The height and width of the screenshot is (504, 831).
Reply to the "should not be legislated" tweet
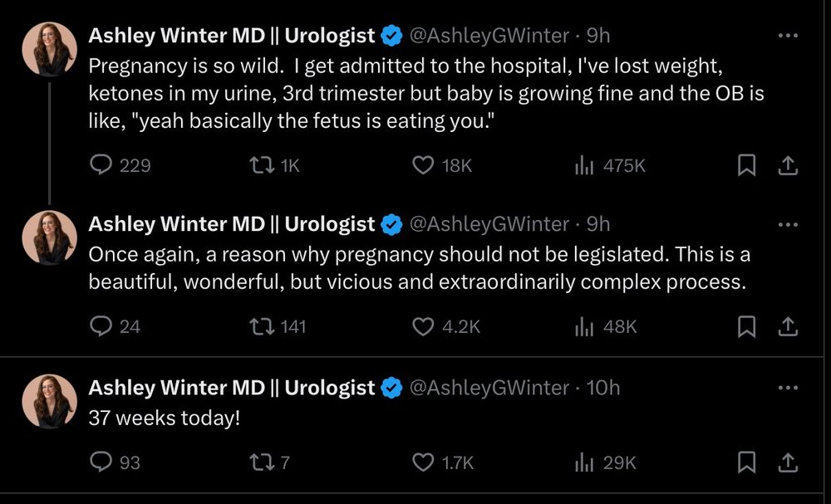coord(101,326)
